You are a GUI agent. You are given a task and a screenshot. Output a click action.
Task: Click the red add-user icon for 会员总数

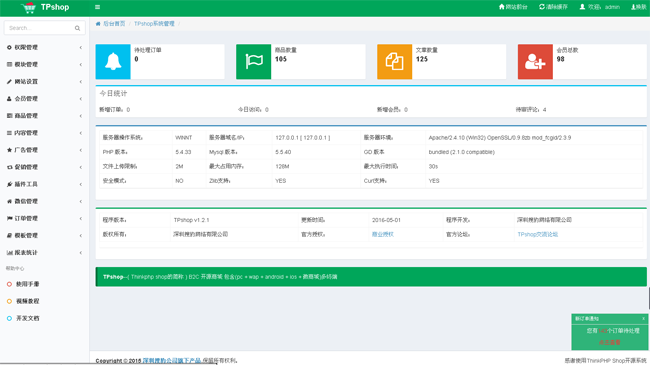tap(535, 61)
